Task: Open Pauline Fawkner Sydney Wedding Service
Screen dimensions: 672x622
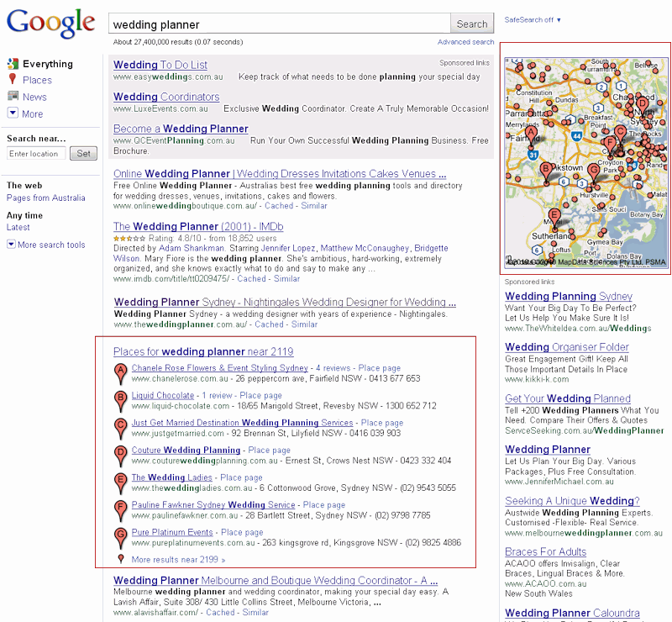Action: 213,505
